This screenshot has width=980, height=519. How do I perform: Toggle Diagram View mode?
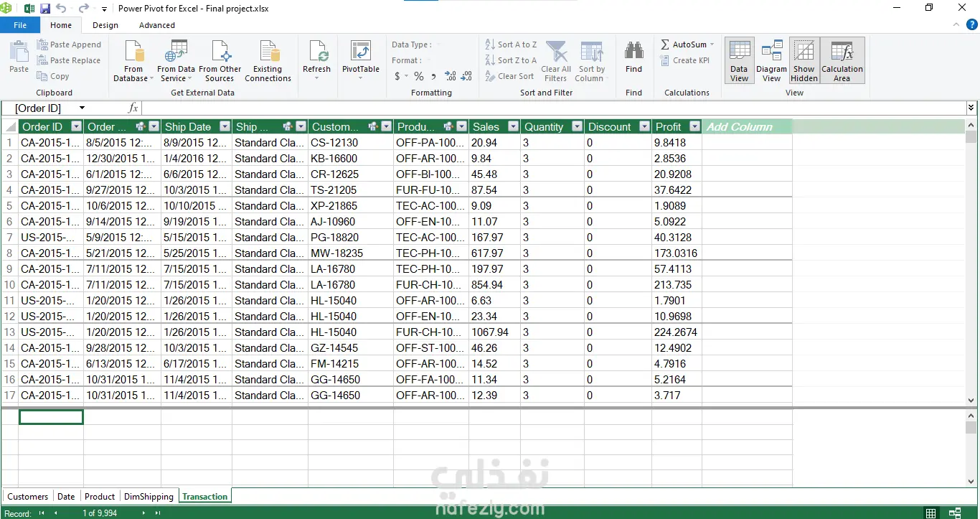pos(771,61)
